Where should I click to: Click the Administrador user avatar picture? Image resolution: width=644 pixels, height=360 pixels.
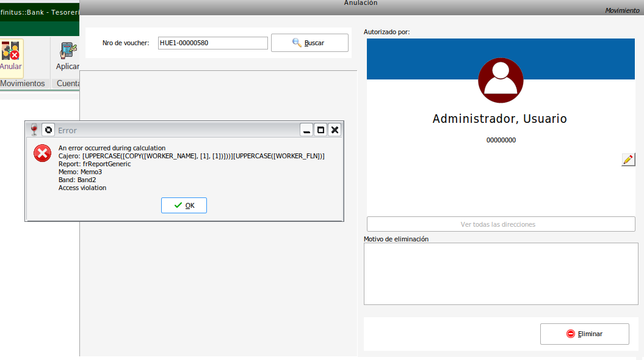(501, 81)
